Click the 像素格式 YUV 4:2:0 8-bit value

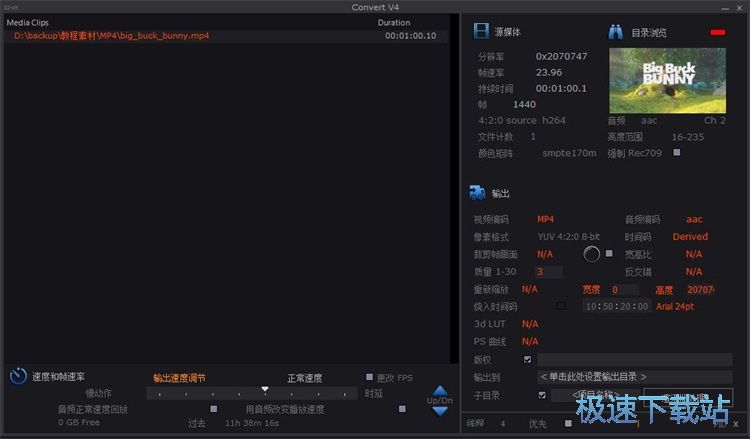pyautogui.click(x=568, y=236)
